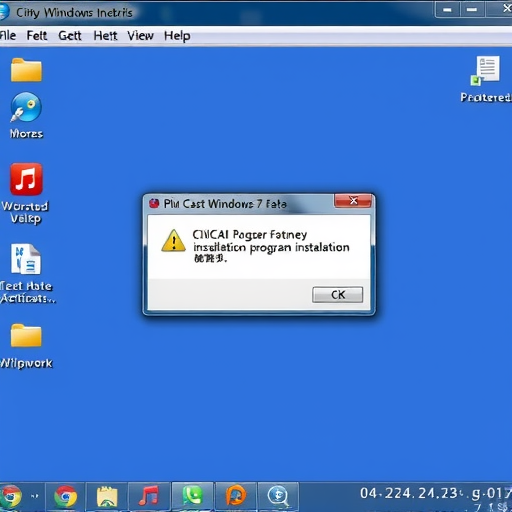
Task: Select the unlabeled folder at top left
Action: click(26, 70)
